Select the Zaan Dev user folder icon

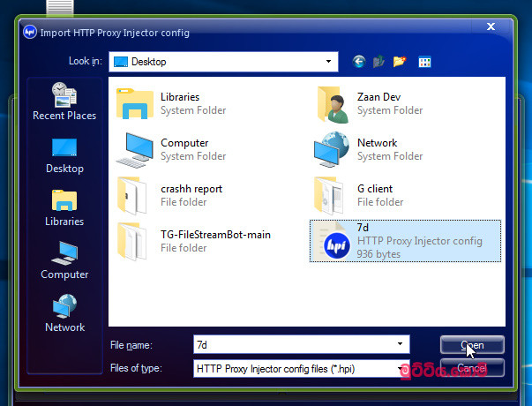pos(333,104)
